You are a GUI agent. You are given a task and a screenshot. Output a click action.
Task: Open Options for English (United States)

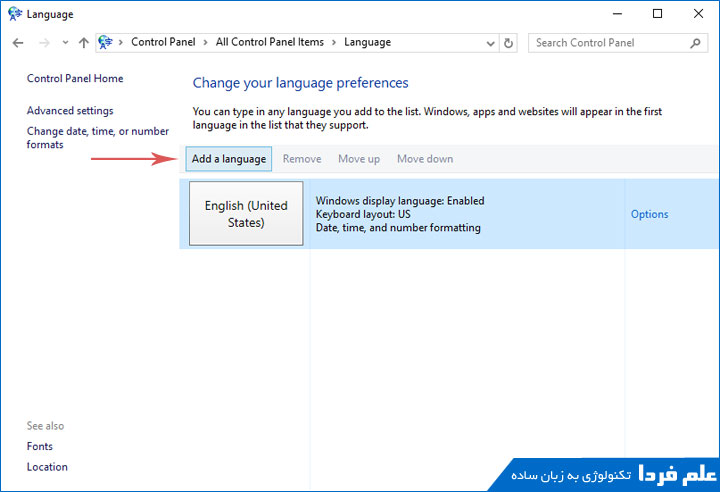[649, 214]
